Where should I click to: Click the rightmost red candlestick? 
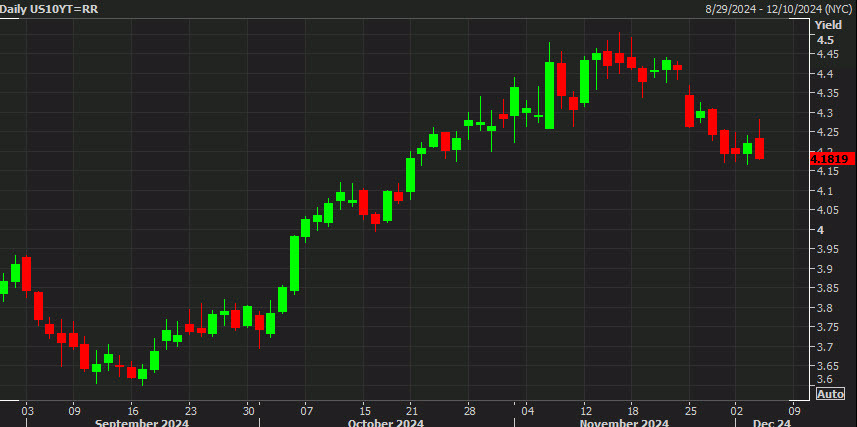(x=759, y=148)
